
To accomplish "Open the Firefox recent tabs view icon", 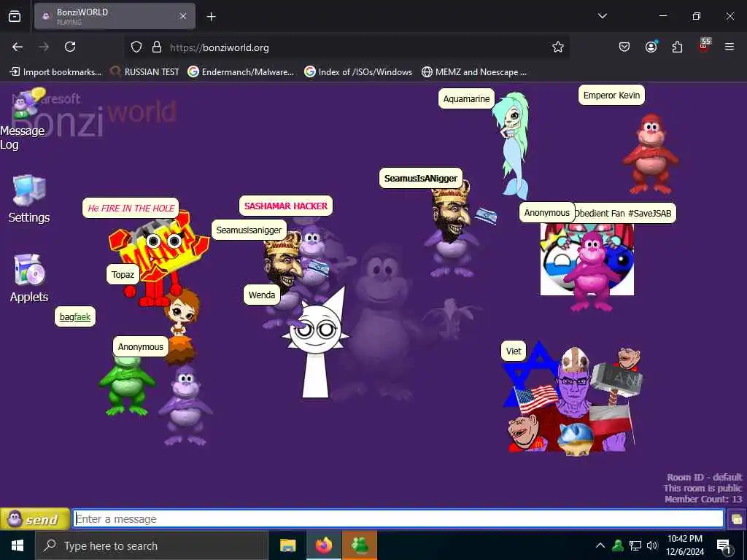I will point(15,16).
